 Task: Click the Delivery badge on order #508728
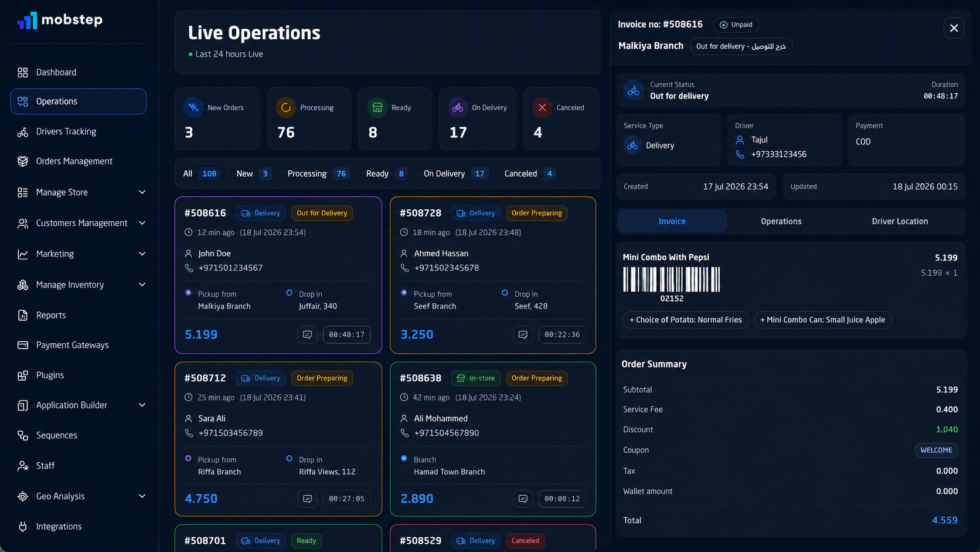[476, 213]
